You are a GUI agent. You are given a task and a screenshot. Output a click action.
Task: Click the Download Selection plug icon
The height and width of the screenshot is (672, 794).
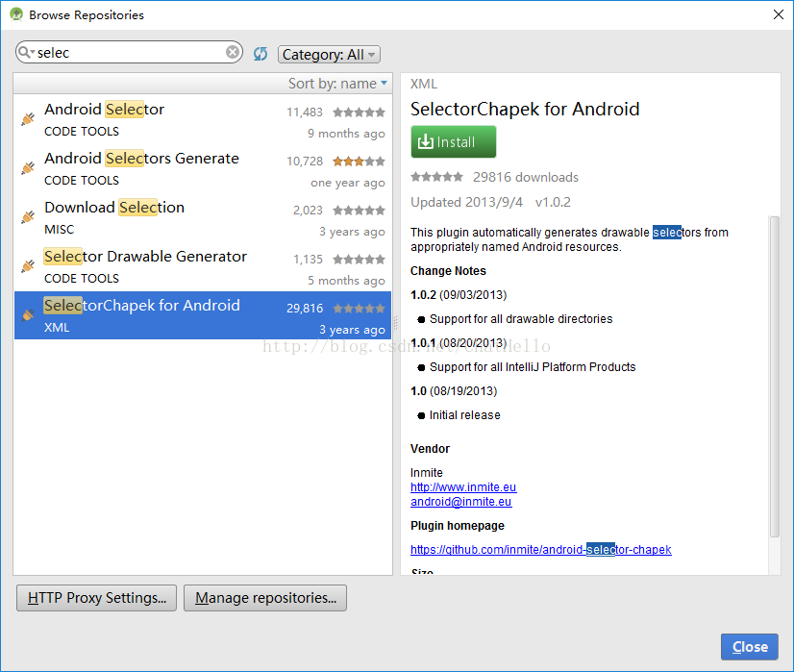(x=28, y=217)
